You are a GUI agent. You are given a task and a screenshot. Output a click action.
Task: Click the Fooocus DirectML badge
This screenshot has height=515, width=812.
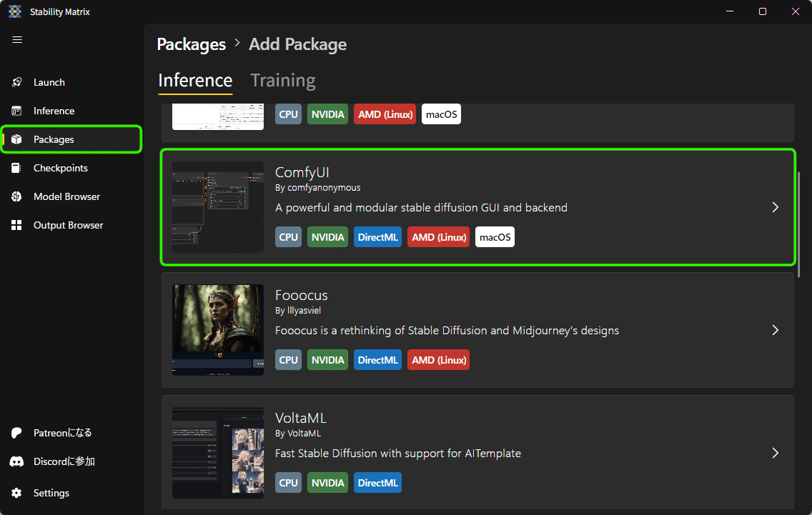[377, 360]
